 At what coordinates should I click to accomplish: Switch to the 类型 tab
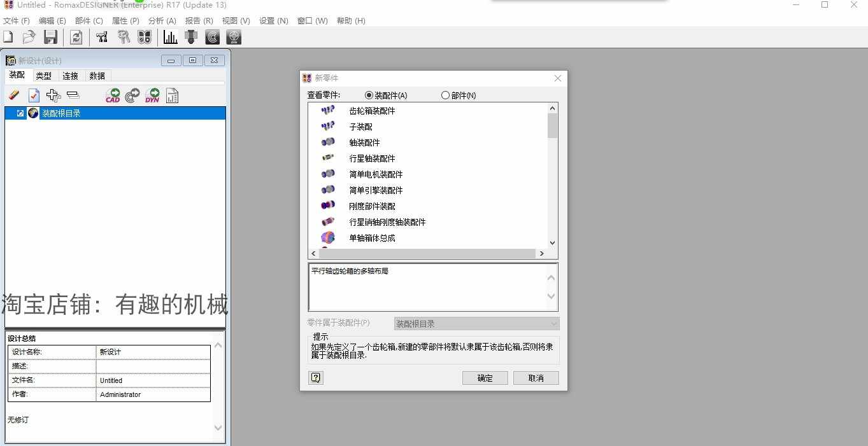pyautogui.click(x=43, y=76)
